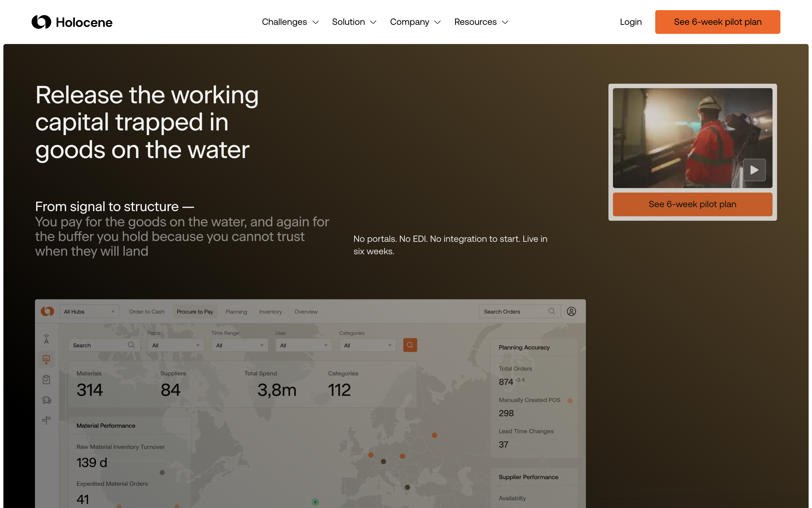Open the Place dropdown
The height and width of the screenshot is (508, 812).
pos(176,345)
